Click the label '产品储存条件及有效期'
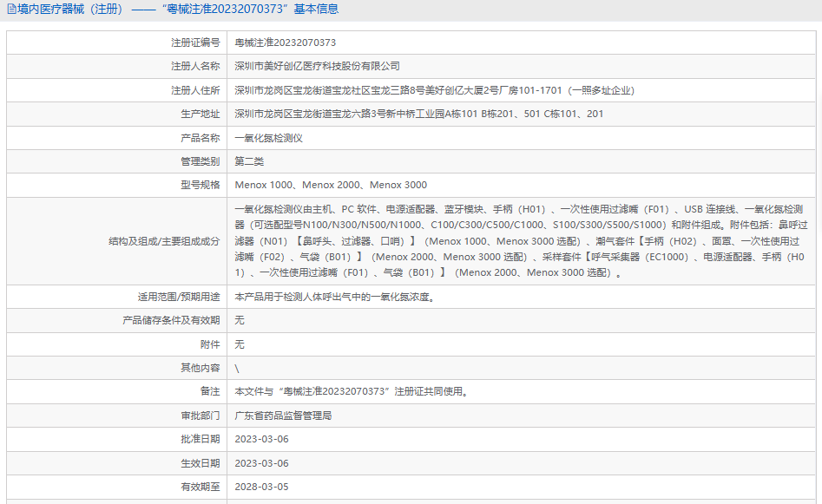The height and width of the screenshot is (504, 822). pyautogui.click(x=171, y=321)
